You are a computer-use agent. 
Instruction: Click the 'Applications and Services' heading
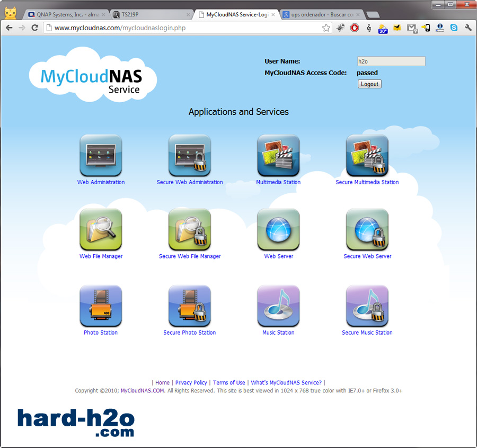pos(238,112)
